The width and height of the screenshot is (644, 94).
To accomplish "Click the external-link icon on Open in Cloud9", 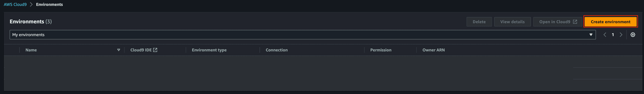I will pyautogui.click(x=575, y=22).
